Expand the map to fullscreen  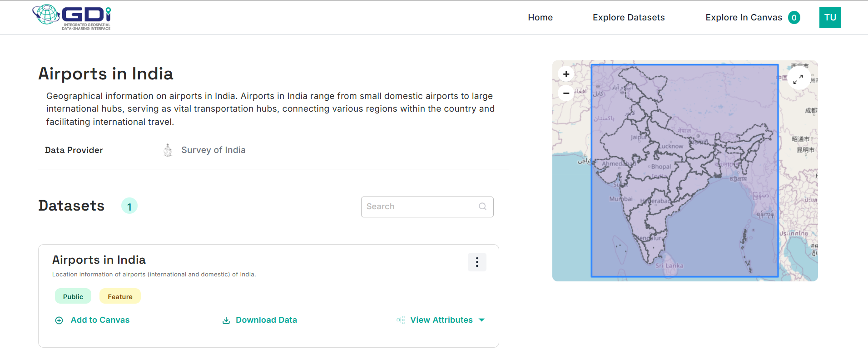(x=798, y=79)
